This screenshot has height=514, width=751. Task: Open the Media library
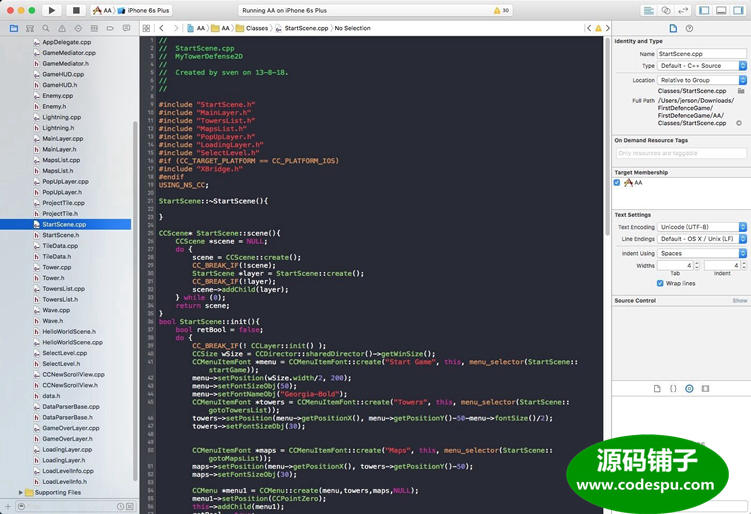coord(705,388)
